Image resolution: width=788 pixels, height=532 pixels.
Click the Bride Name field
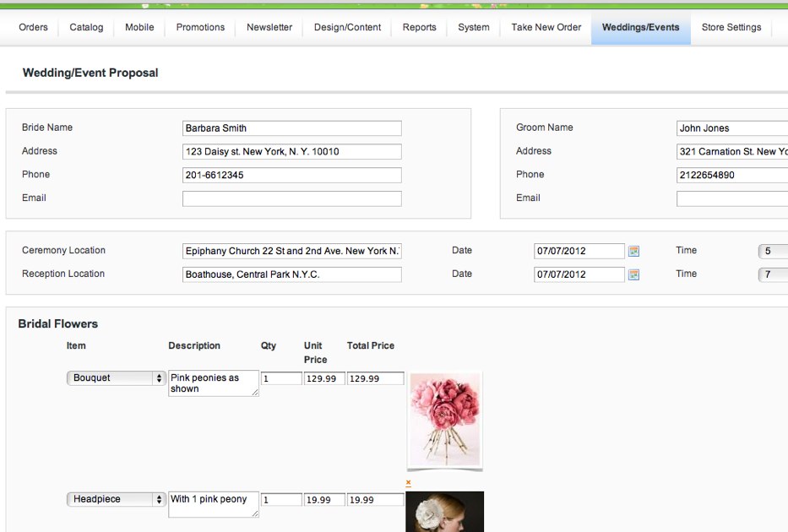point(292,128)
